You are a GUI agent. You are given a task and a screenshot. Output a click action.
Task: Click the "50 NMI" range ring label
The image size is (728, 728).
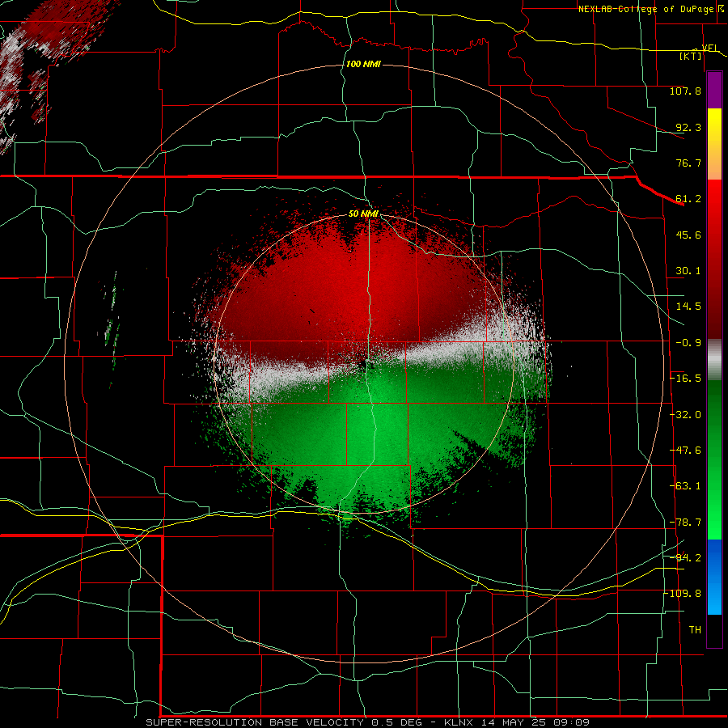coord(363,214)
